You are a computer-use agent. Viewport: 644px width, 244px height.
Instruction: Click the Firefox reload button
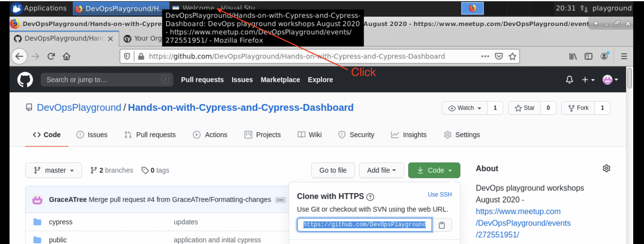pyautogui.click(x=51, y=56)
